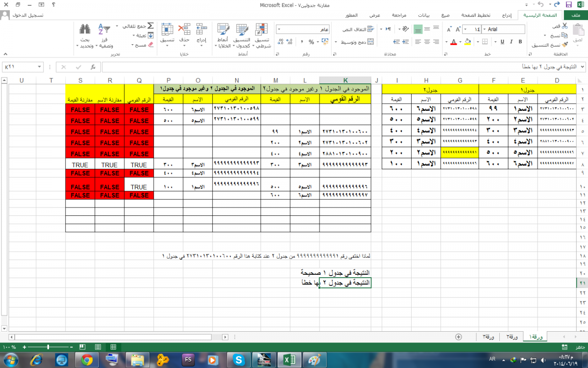This screenshot has width=588, height=368.
Task: Click the Orientation text-angle icon
Action: (405, 29)
